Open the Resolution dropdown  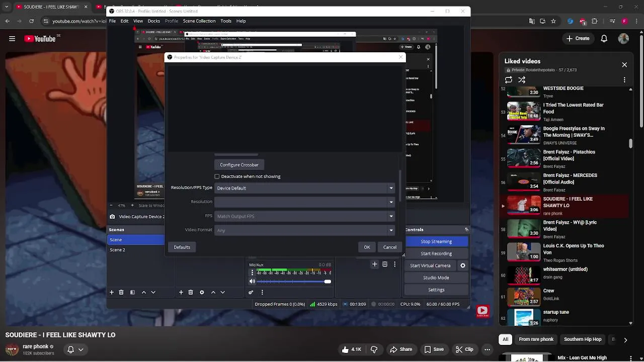(x=305, y=202)
